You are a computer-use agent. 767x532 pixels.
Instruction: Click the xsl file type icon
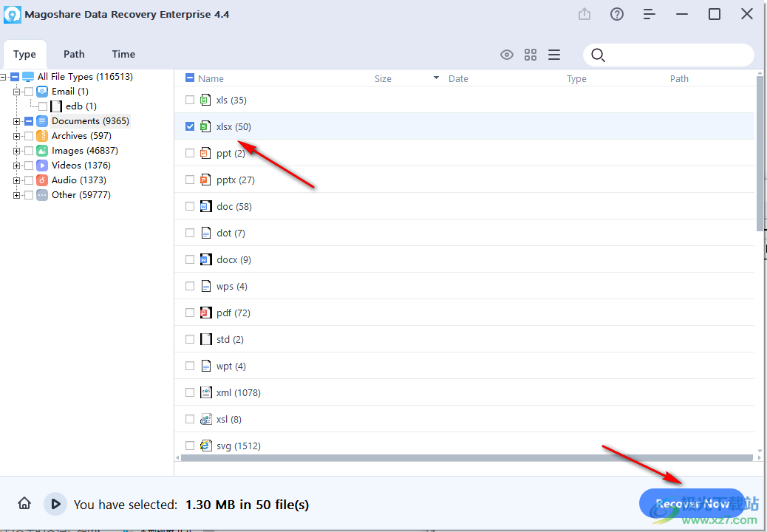coord(206,419)
